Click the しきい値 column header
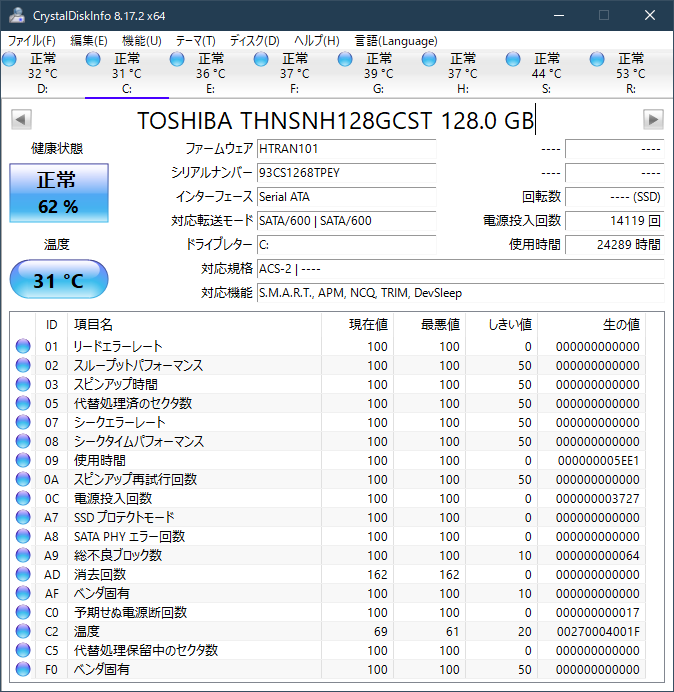The image size is (674, 692). [501, 325]
